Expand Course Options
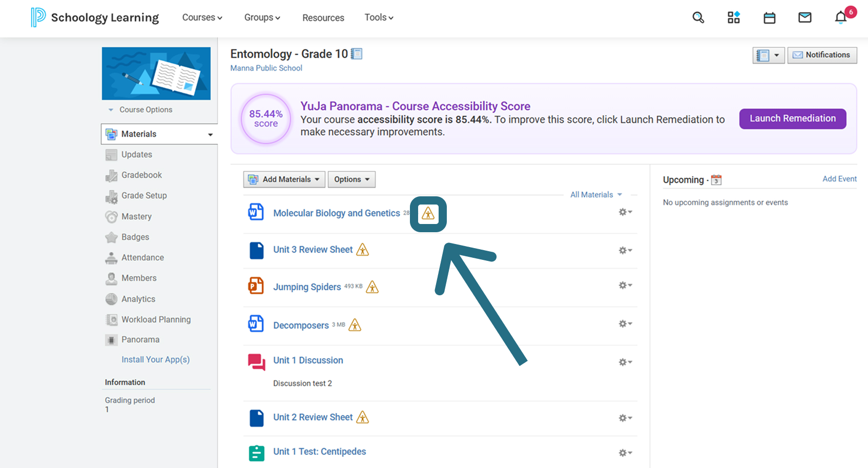This screenshot has width=868, height=468. point(140,110)
